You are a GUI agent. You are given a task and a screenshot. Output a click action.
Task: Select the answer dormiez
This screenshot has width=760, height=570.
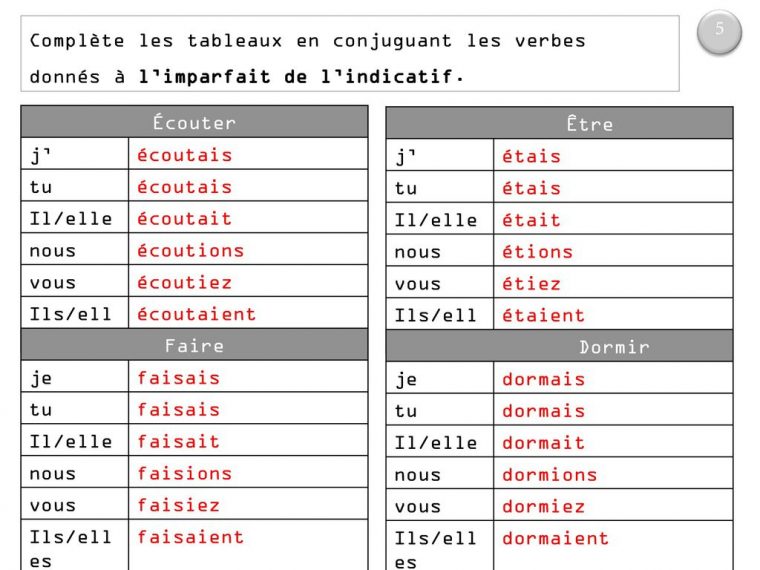pos(543,507)
